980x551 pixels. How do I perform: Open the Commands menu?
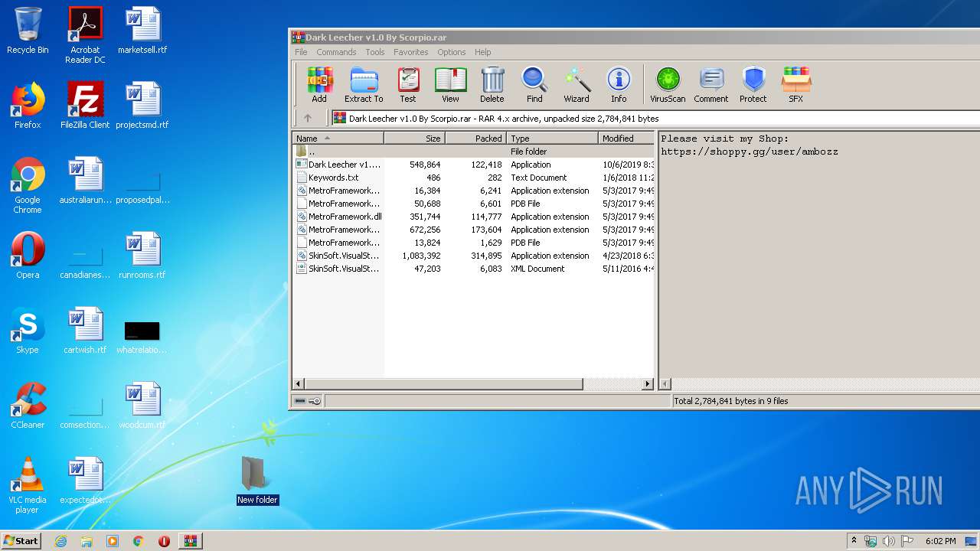pyautogui.click(x=336, y=52)
